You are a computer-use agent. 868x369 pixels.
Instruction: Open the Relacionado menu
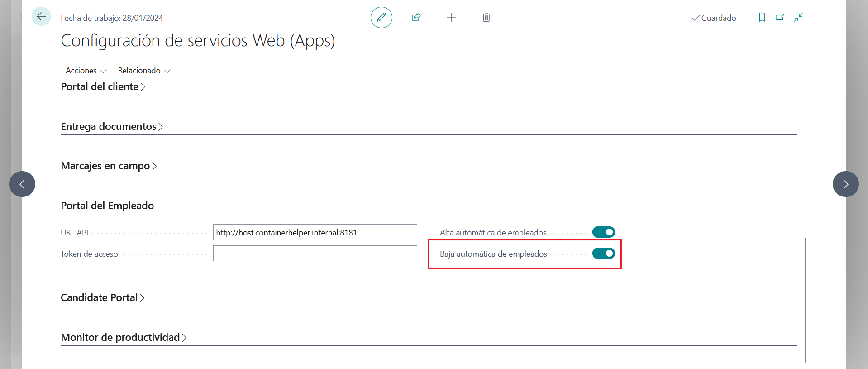[x=144, y=71]
